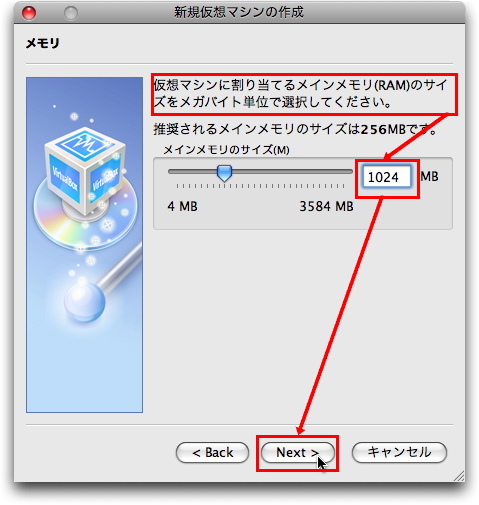Click the MB unit label beside the field
Image resolution: width=479 pixels, height=505 pixels.
[x=429, y=177]
